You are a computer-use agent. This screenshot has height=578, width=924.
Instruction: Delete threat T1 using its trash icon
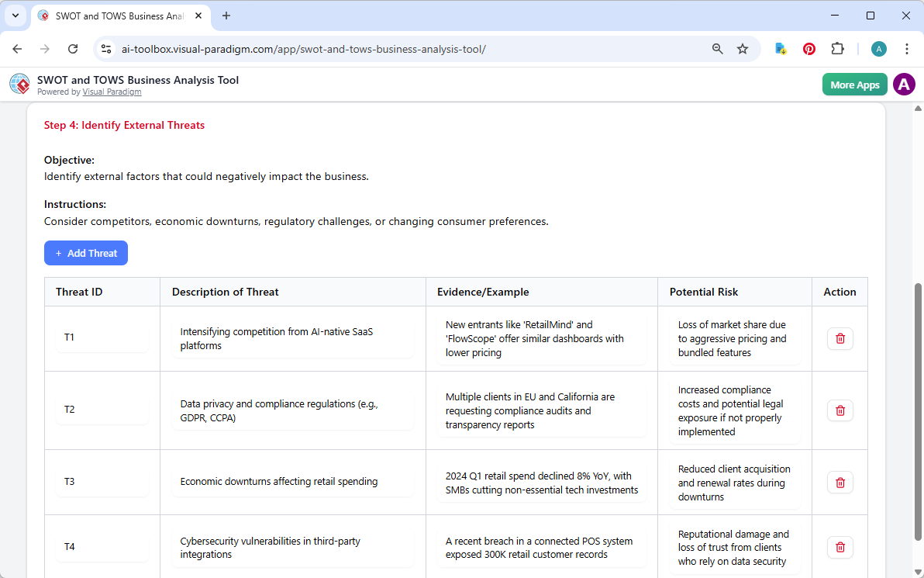[x=840, y=338]
